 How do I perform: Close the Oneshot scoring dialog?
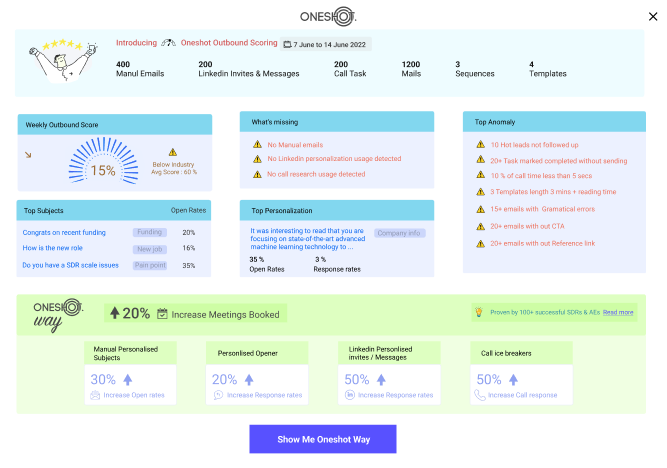tap(653, 17)
